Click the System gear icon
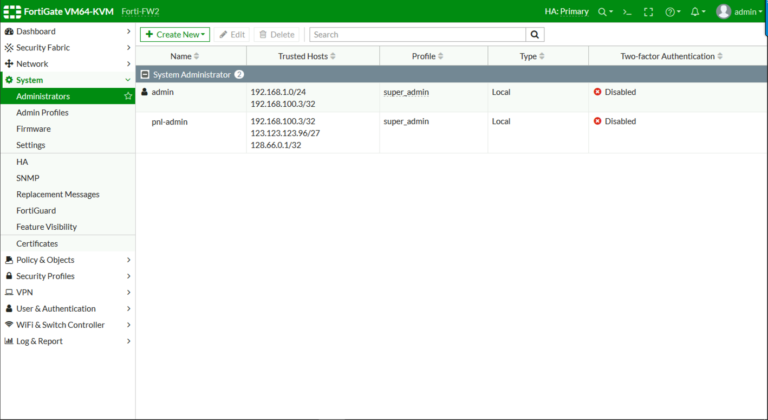Image resolution: width=768 pixels, height=420 pixels. pos(9,80)
